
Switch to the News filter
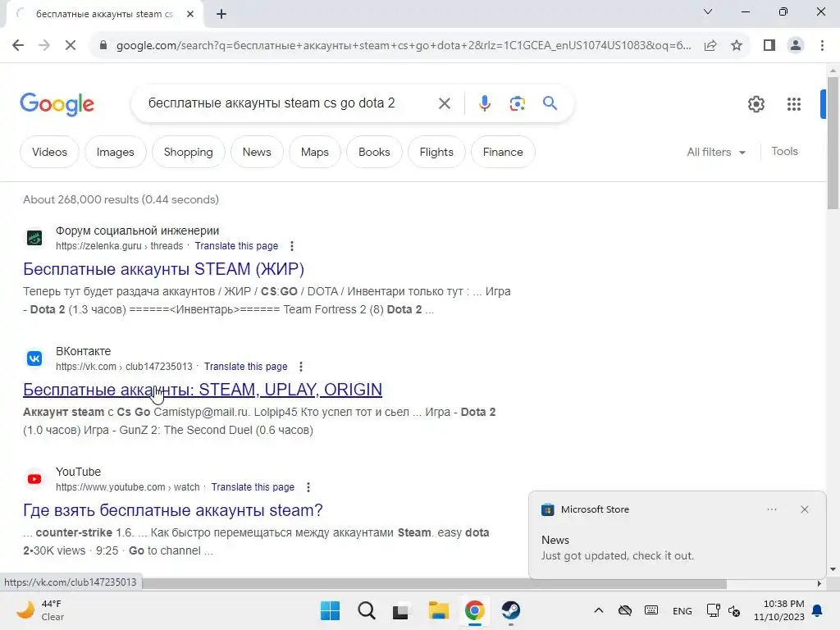pos(257,152)
